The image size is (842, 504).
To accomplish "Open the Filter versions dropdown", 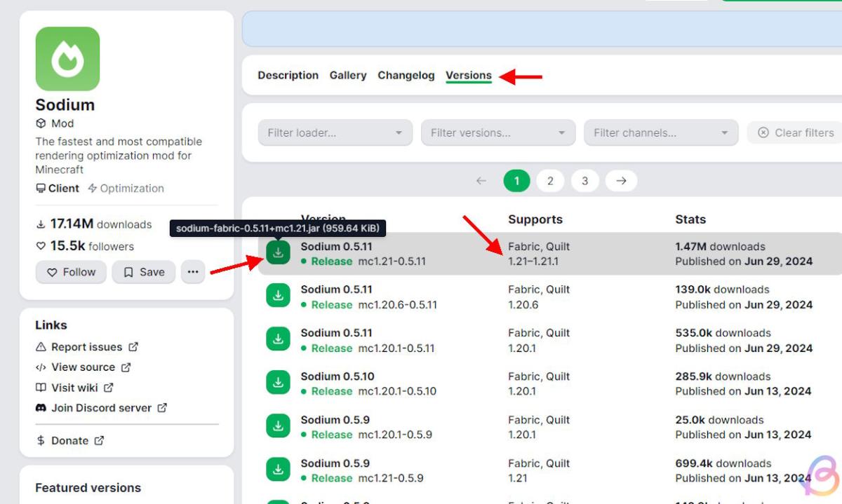I will click(x=497, y=132).
